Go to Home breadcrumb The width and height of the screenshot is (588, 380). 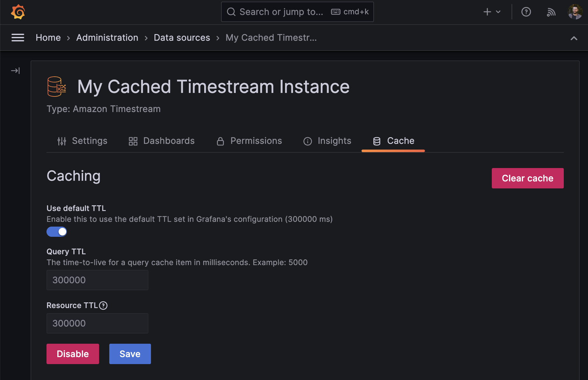pos(48,38)
